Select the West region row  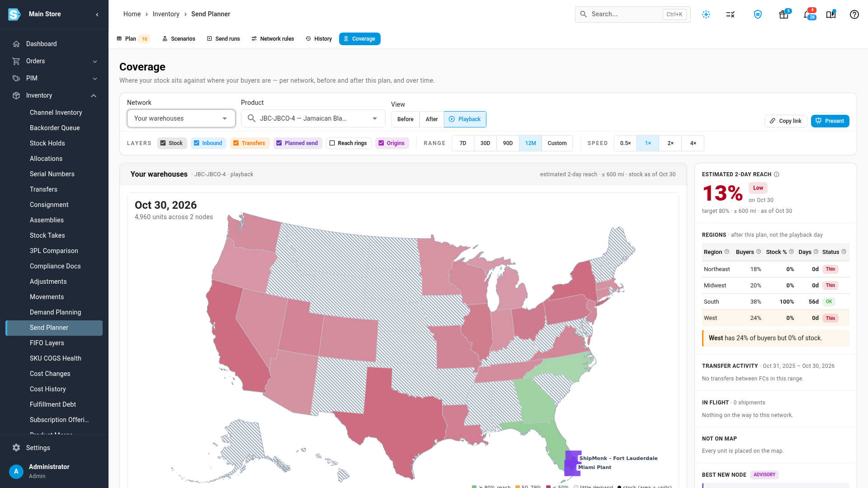(x=776, y=318)
